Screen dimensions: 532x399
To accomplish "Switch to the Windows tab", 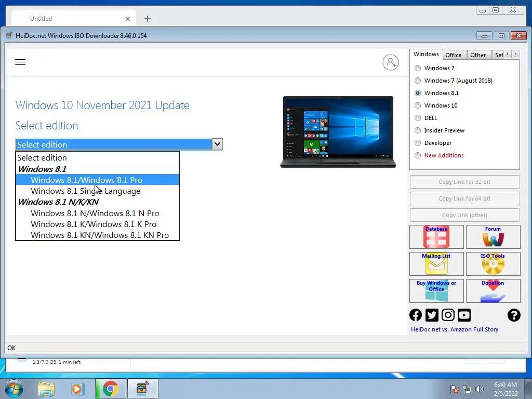I will [x=426, y=54].
